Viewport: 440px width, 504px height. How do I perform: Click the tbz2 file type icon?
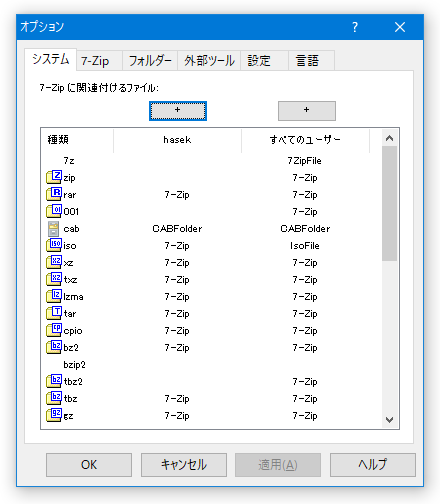[x=54, y=381]
